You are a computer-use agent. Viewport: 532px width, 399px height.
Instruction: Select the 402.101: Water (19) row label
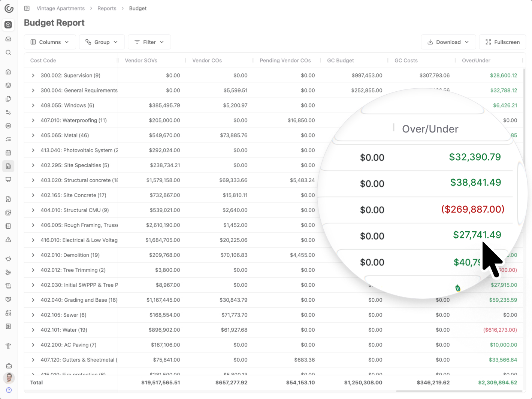pos(64,330)
